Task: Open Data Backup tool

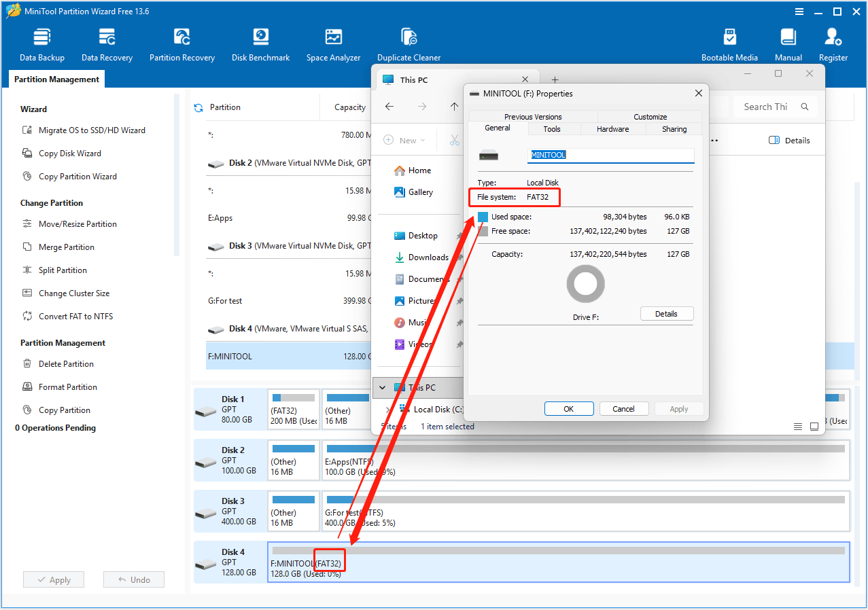Action: (42, 45)
